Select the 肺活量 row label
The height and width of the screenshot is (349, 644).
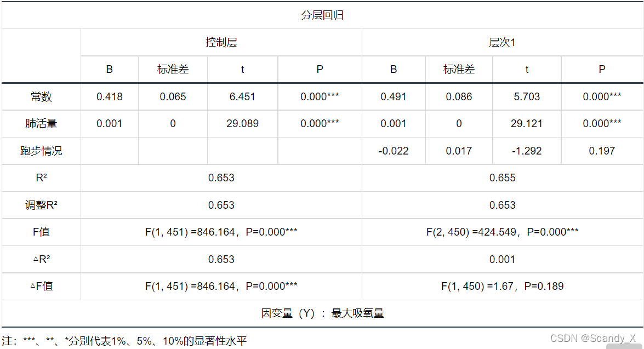tap(41, 124)
